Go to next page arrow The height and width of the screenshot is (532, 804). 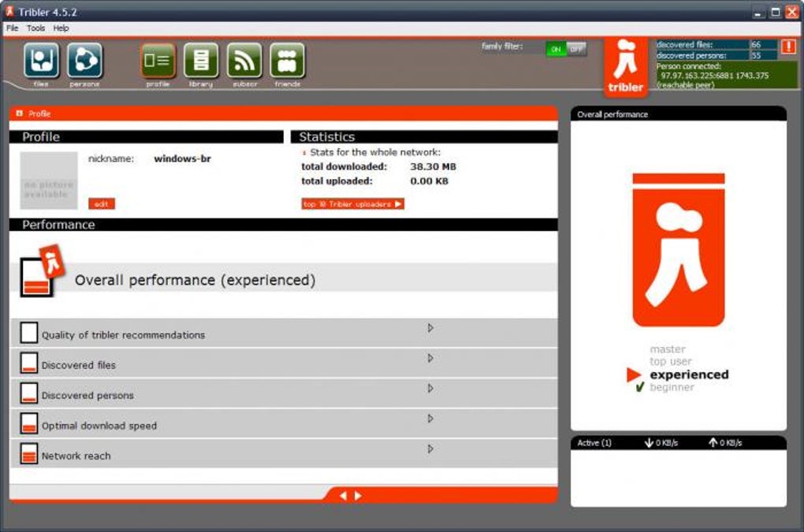pyautogui.click(x=358, y=496)
